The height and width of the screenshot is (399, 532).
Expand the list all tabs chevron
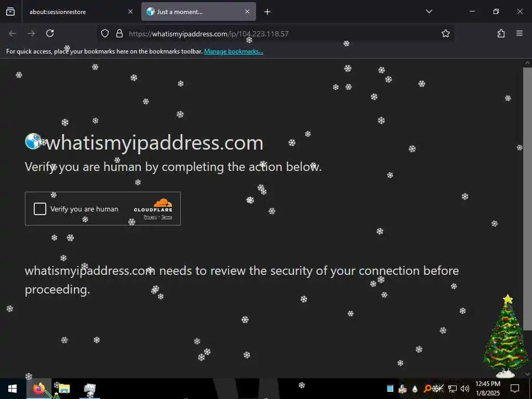[429, 11]
